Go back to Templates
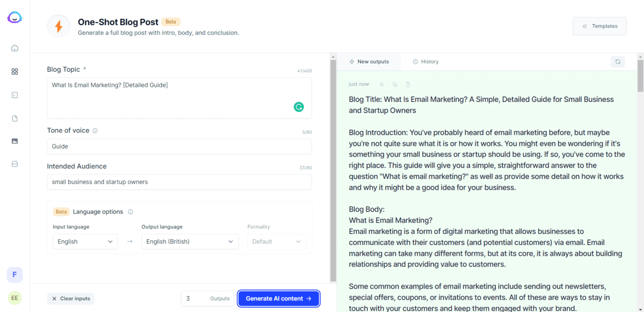 (599, 26)
